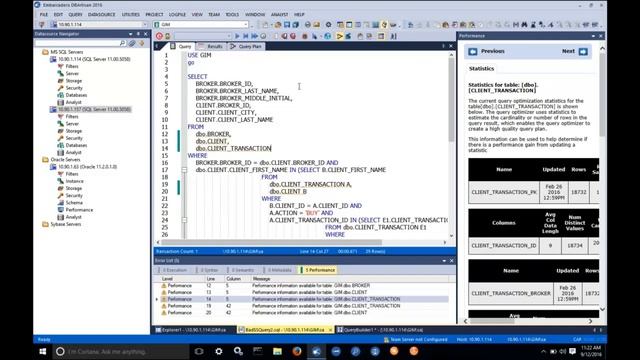This screenshot has width=640, height=360.
Task: Open Firefox from the Windows taskbar
Action: pyautogui.click(x=297, y=351)
